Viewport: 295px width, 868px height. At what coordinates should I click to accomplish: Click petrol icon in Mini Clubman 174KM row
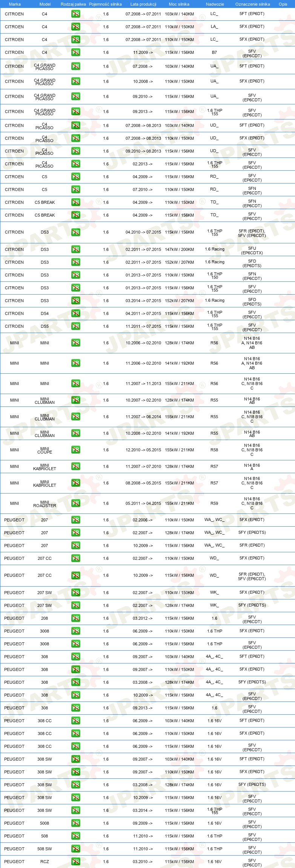click(x=75, y=400)
